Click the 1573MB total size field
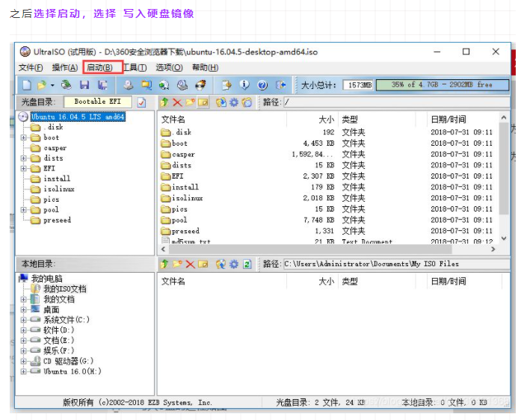 tap(358, 85)
